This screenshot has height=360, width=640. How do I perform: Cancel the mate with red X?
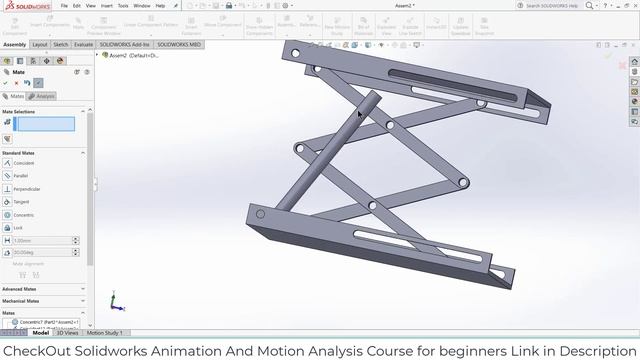tap(16, 83)
